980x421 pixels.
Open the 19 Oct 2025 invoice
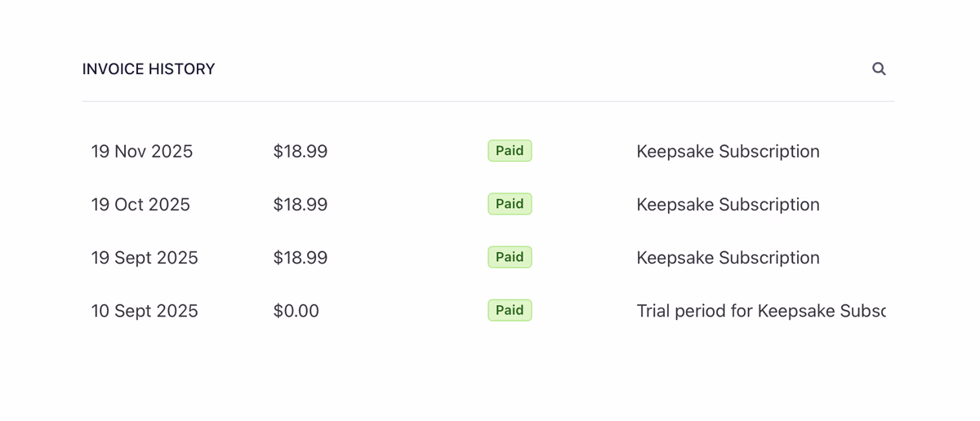tap(140, 205)
